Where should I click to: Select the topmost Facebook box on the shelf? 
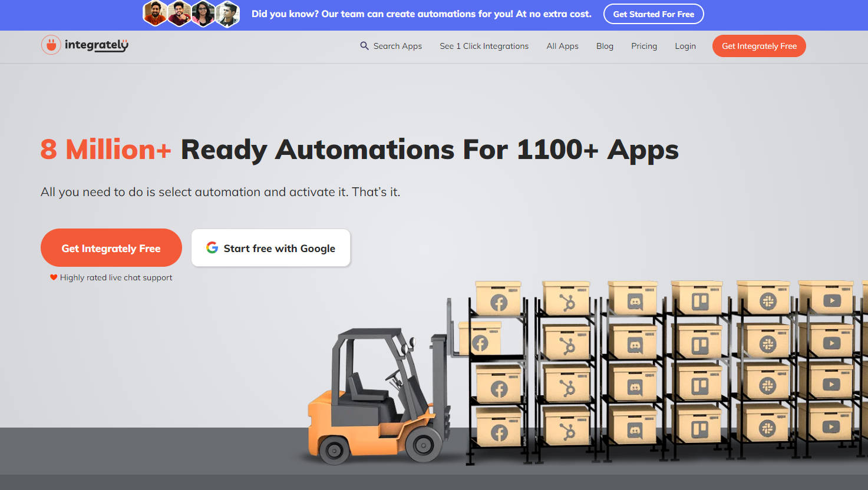pos(499,299)
